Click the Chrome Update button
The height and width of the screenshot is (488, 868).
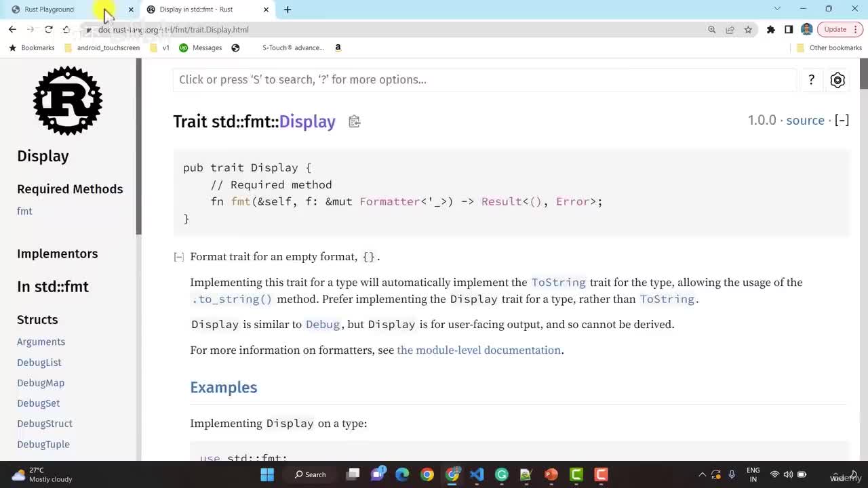pos(835,30)
